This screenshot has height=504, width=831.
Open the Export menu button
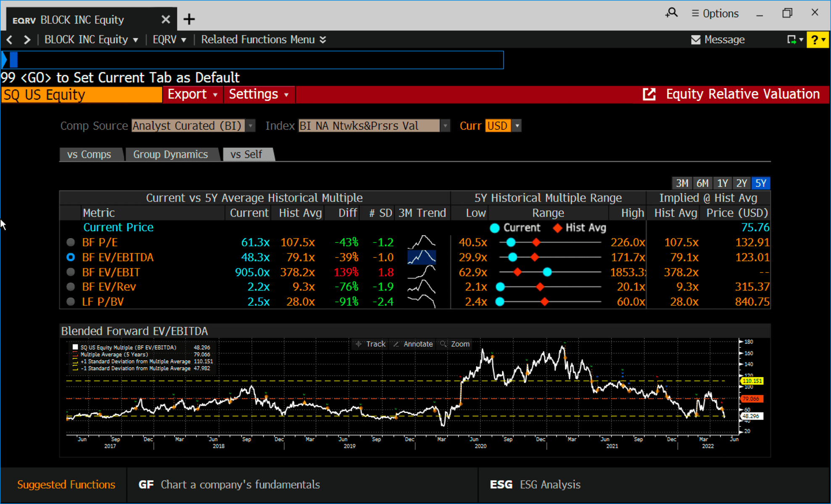click(192, 94)
